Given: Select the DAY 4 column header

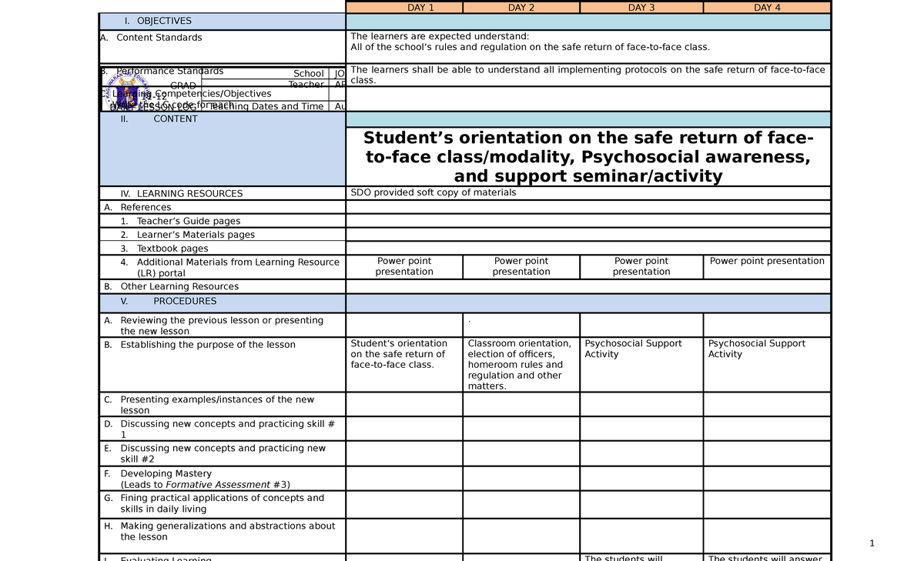Looking at the screenshot, I should (766, 6).
